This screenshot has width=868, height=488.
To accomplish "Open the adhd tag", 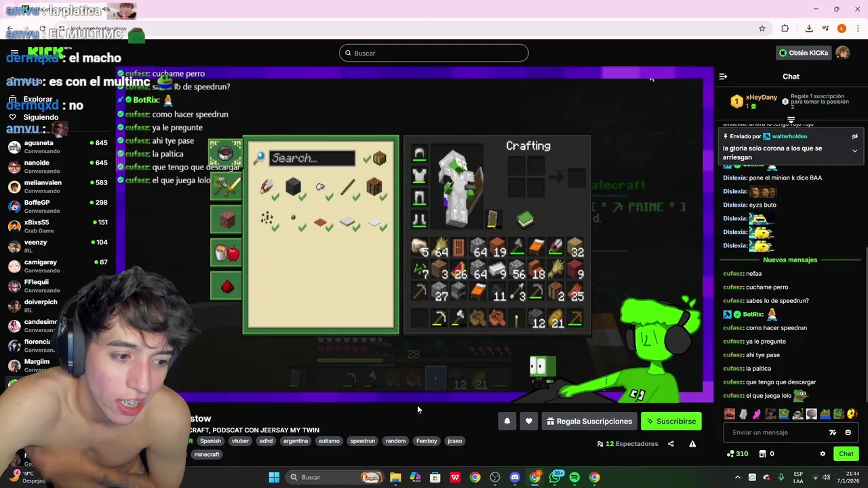I will 266,441.
